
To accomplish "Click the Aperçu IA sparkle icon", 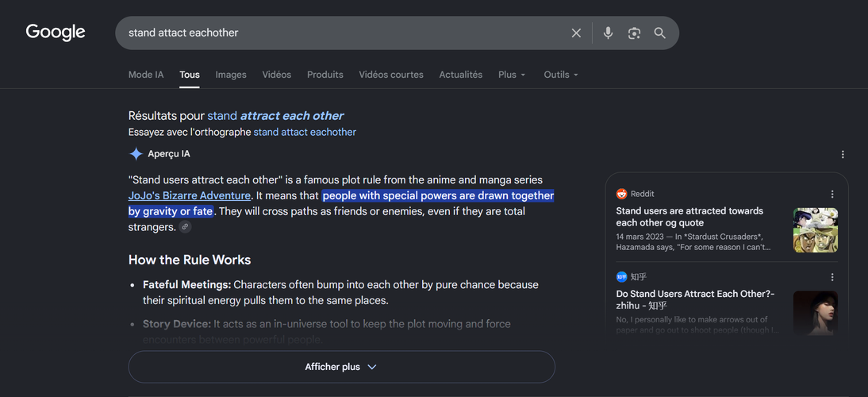I will (136, 153).
